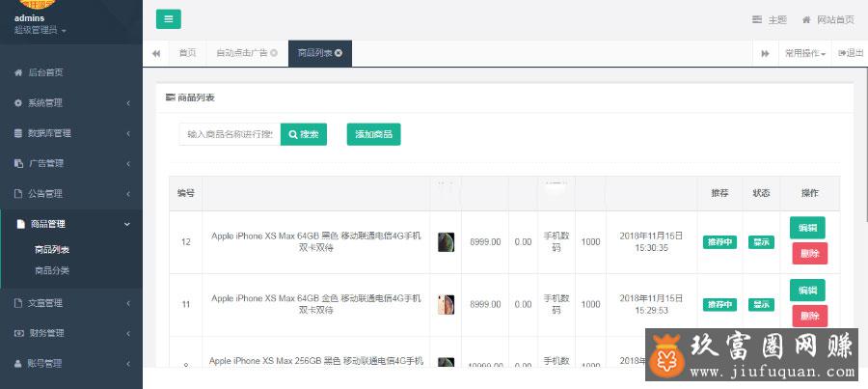Toggle 显示 status for product 11
868x389 pixels.
(x=761, y=305)
